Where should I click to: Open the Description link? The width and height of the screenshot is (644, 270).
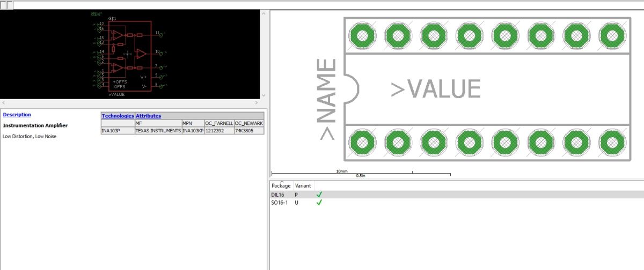click(17, 115)
